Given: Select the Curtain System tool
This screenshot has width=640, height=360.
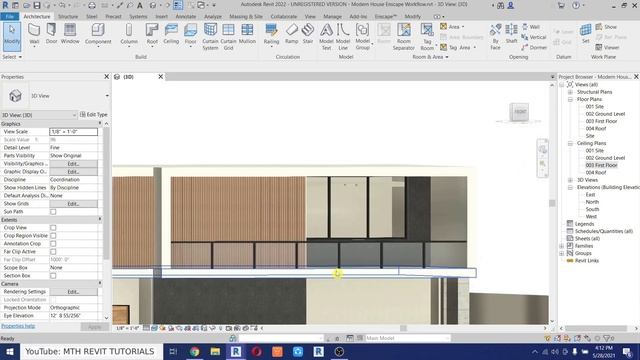Looking at the screenshot, I should click(x=210, y=36).
